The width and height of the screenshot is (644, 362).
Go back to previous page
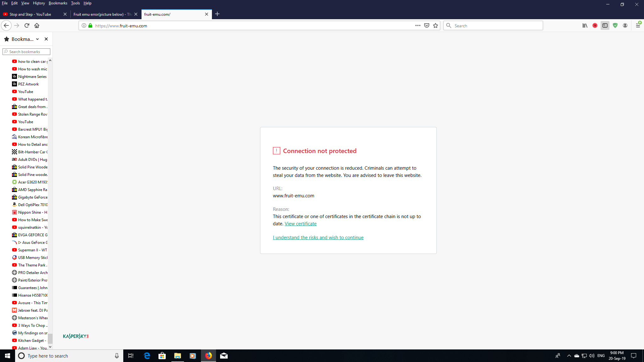(x=6, y=25)
